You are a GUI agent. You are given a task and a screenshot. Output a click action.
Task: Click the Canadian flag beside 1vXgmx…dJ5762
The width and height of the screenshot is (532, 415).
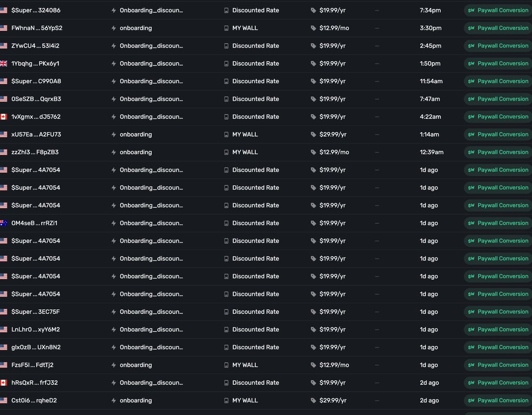pyautogui.click(x=4, y=117)
